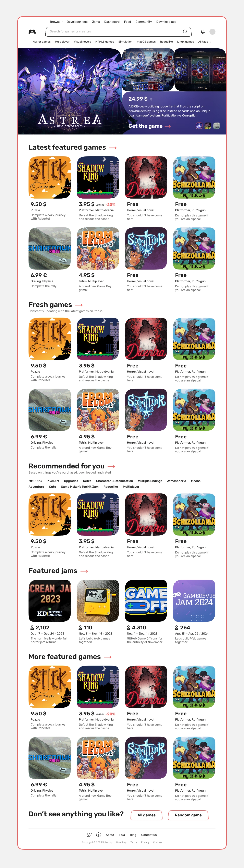The image size is (244, 868).
Task: Click arrow beside Recommended for you
Action: pyautogui.click(x=112, y=467)
